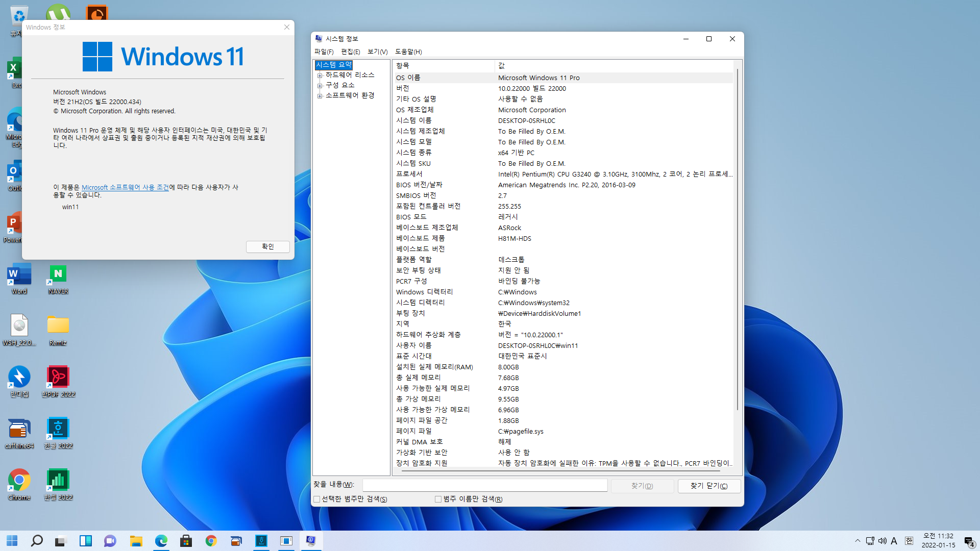Open Microsoft 소프트웨어 사용 조건 link
980x551 pixels.
tap(125, 187)
